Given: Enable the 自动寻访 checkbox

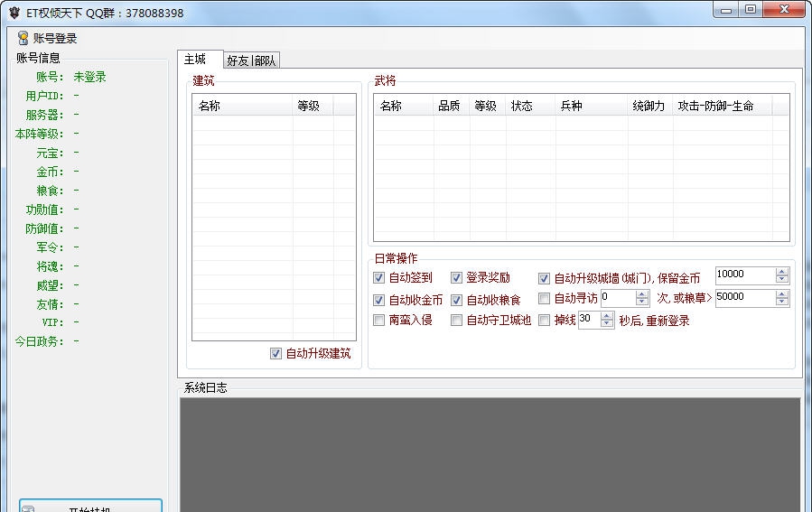Looking at the screenshot, I should (544, 299).
